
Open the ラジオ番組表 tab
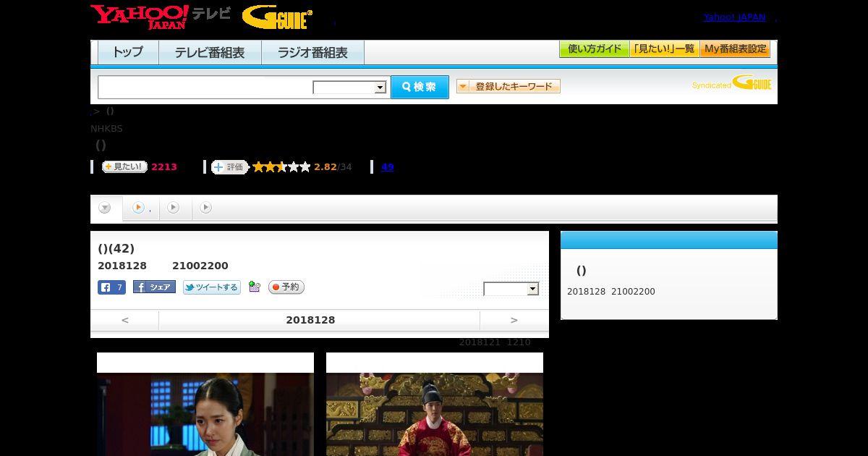(x=312, y=53)
